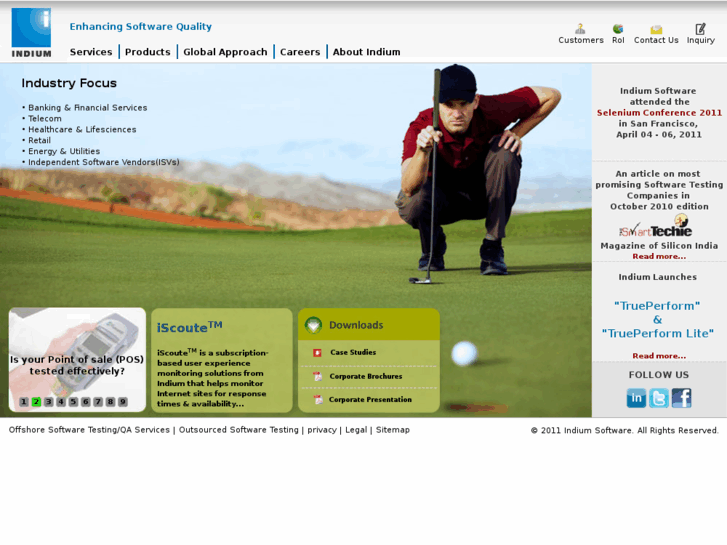The height and width of the screenshot is (545, 727).
Task: Click the Point of sale (POS) thumbnail
Action: pyautogui.click(x=77, y=359)
